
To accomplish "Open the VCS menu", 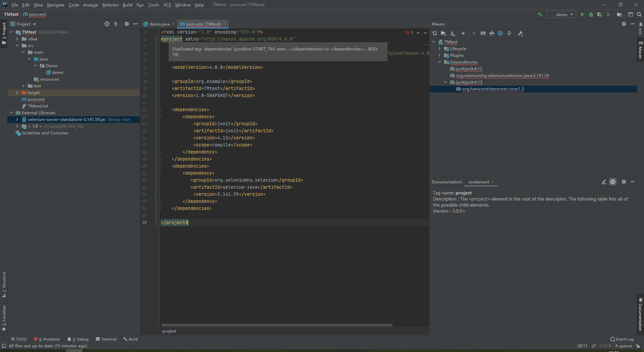I will 167,5.
